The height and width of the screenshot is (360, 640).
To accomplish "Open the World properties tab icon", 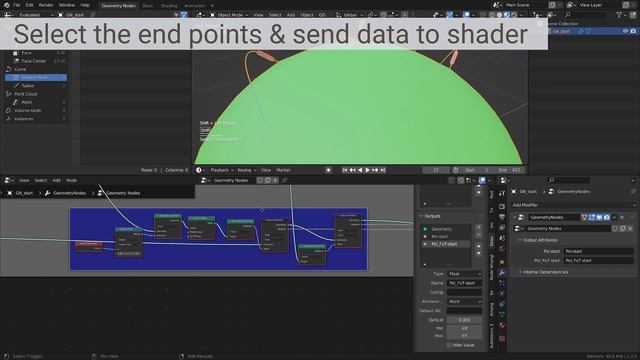I will point(502,249).
